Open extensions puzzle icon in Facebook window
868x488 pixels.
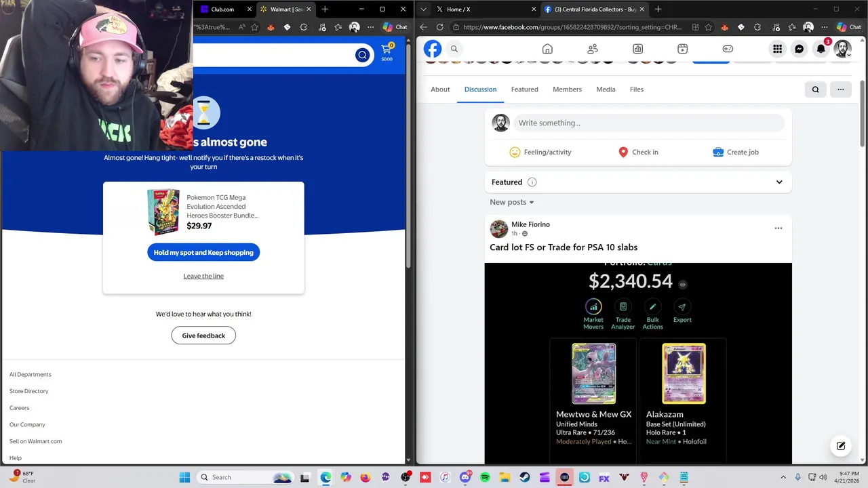click(757, 27)
